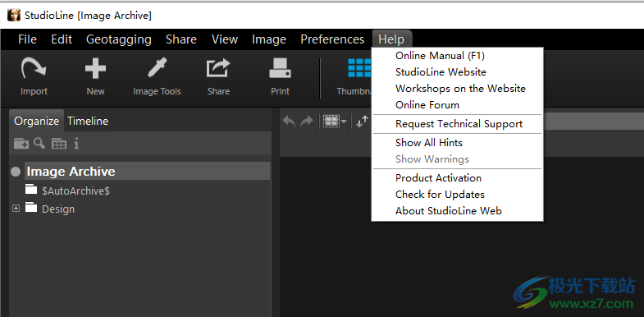
Task: Click the New plus icon
Action: 95,68
